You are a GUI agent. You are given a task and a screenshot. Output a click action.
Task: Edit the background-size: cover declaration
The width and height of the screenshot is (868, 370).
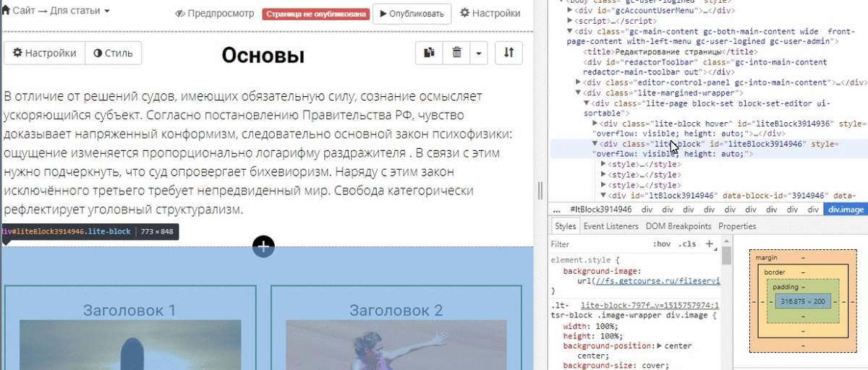tap(616, 366)
